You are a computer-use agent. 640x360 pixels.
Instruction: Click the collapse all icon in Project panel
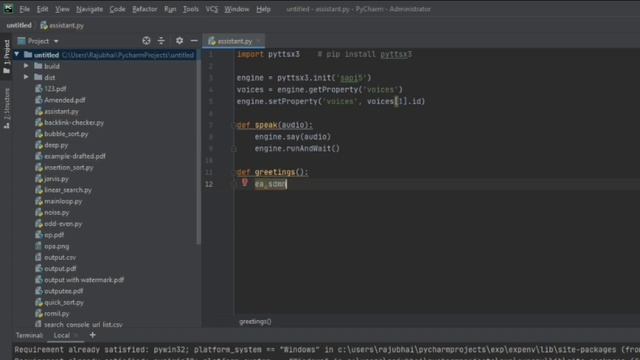[161, 41]
